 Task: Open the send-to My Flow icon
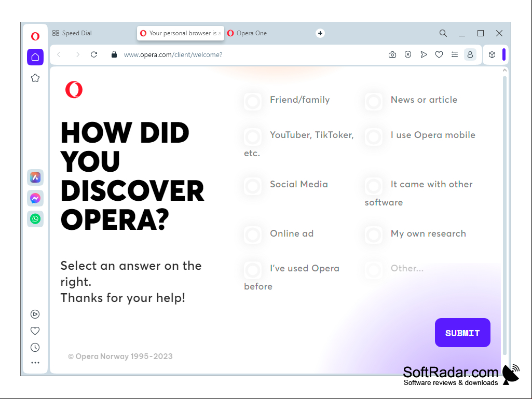coord(424,54)
